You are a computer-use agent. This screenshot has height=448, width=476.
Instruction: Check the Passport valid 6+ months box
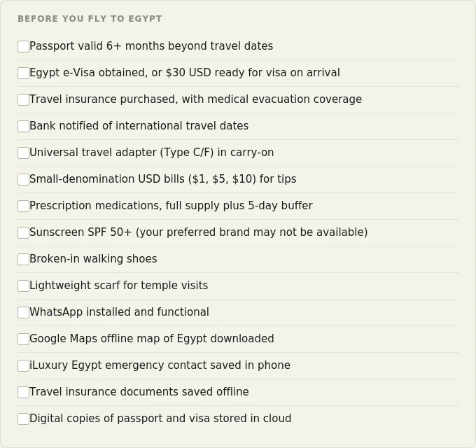[x=23, y=47]
